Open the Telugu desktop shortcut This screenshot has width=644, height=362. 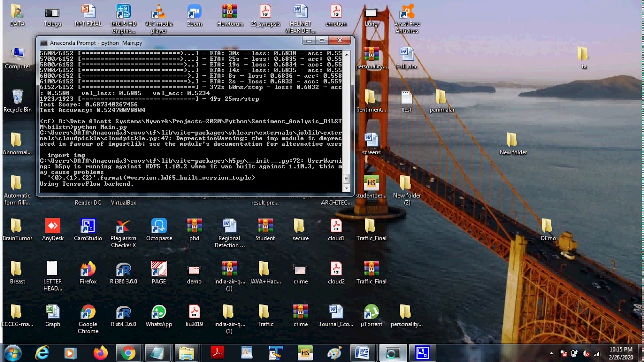coord(52,16)
